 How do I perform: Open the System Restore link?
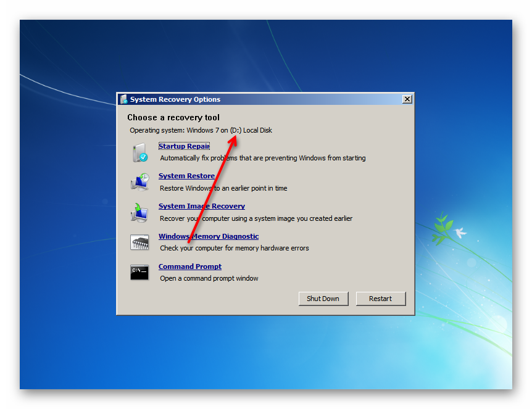[x=186, y=176]
